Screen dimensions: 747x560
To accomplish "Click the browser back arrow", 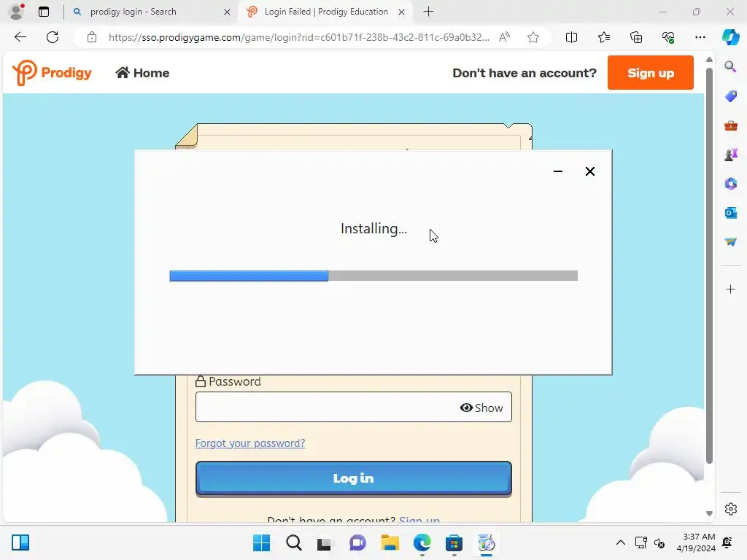I will coord(20,37).
